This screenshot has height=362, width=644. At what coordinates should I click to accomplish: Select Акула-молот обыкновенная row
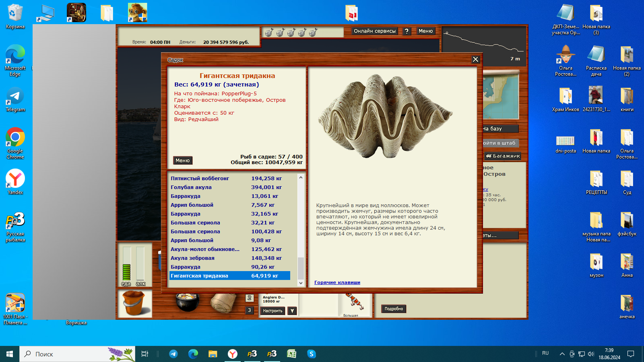click(230, 249)
